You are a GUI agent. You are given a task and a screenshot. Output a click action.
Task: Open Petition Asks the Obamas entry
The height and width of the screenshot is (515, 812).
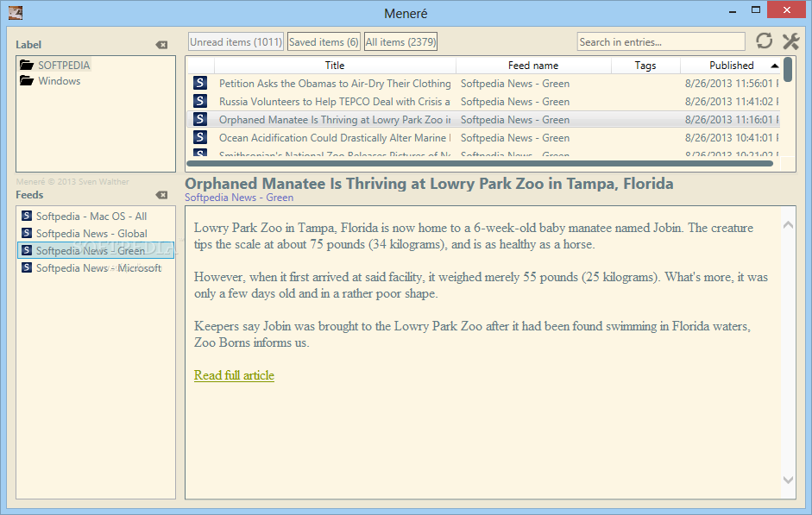click(335, 84)
